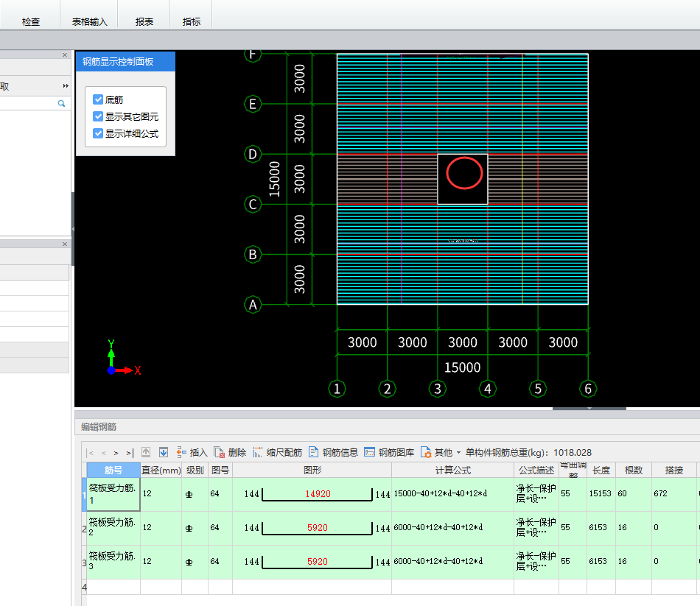
Task: Click the 图号 column header
Action: click(x=220, y=470)
